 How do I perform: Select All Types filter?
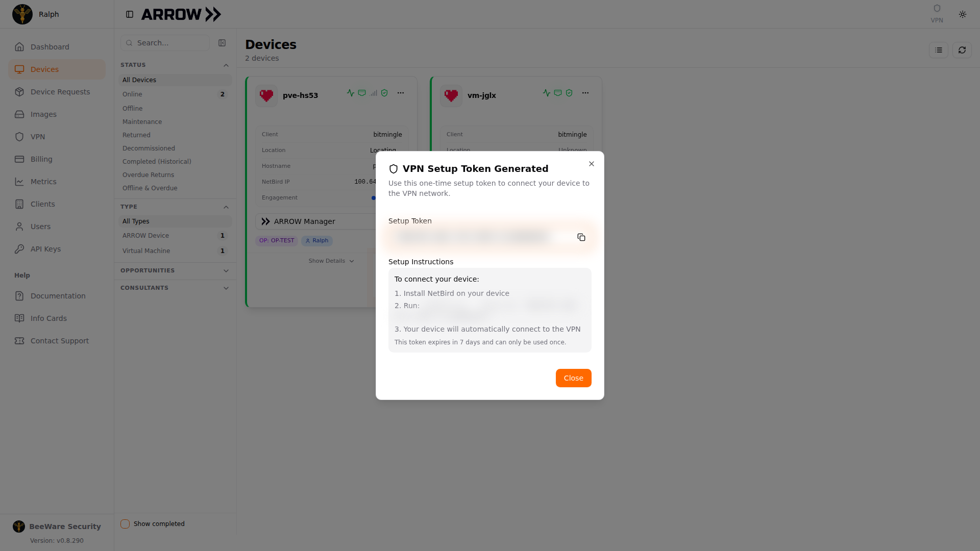(175, 221)
